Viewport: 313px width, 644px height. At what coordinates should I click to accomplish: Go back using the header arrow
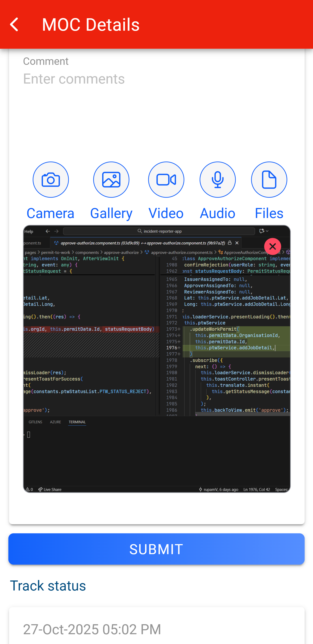pos(14,25)
